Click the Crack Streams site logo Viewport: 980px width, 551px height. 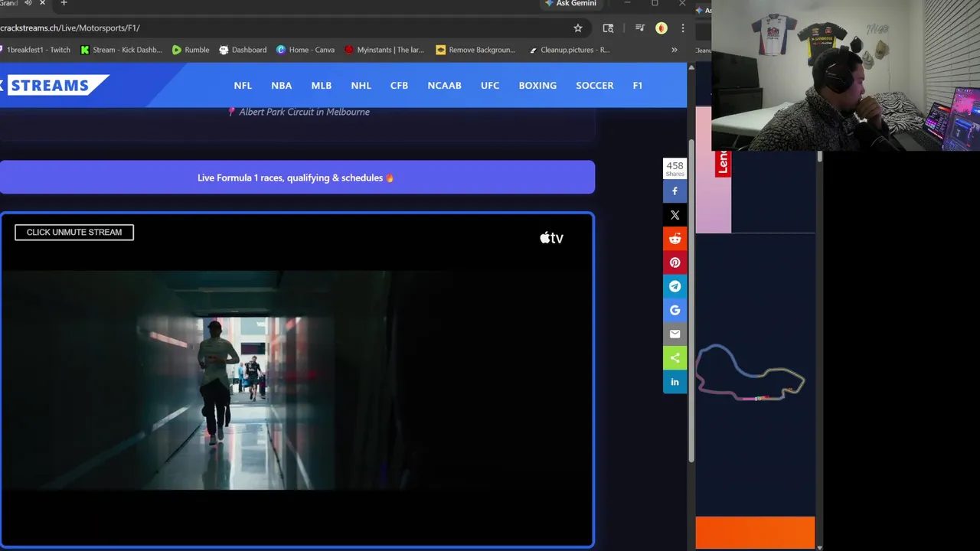[x=54, y=85]
